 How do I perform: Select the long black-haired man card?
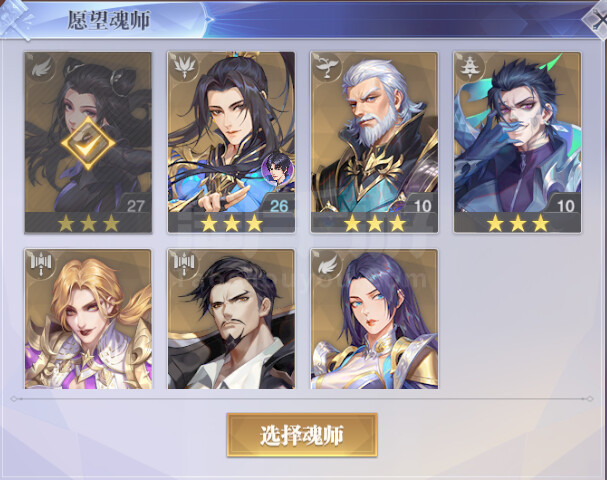231,142
